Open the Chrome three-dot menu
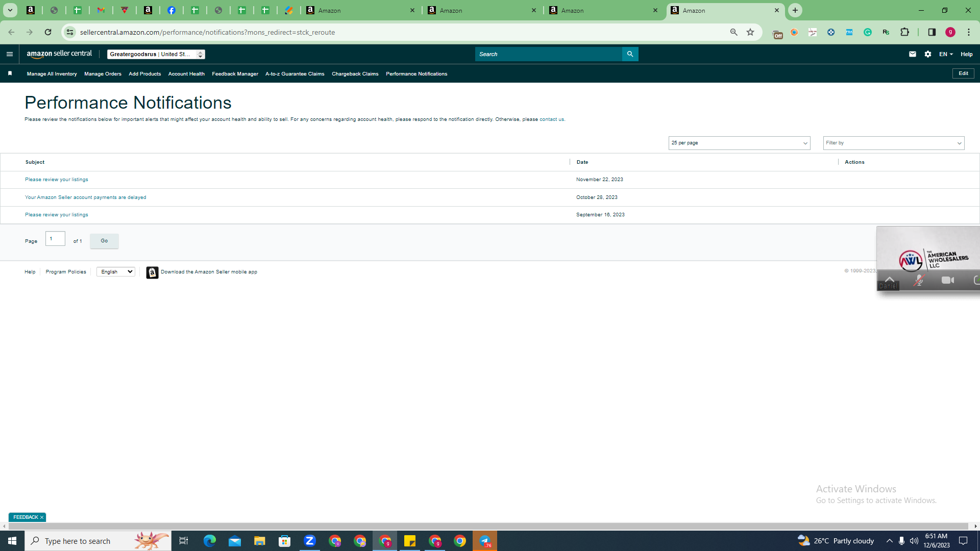 click(x=969, y=32)
